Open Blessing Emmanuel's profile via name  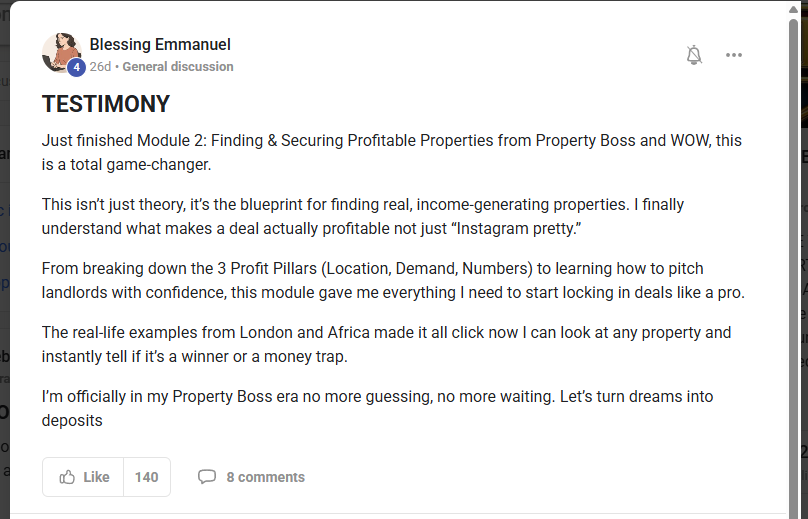tap(160, 44)
